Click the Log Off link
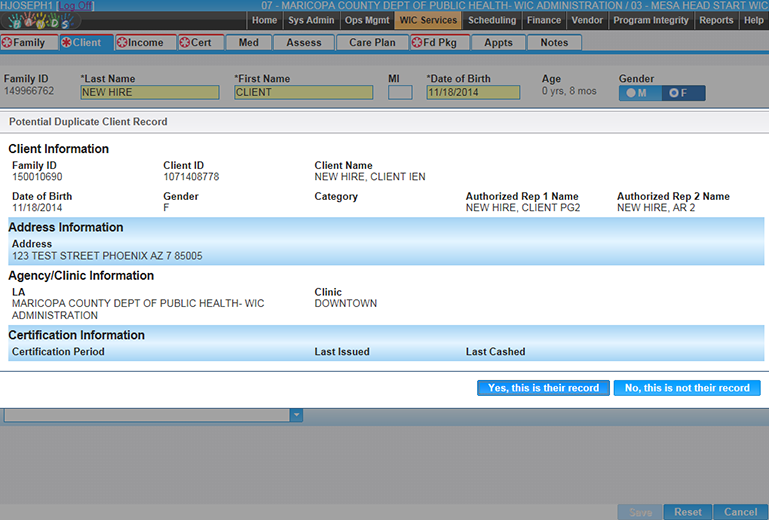Image resolution: width=769 pixels, height=520 pixels. point(77,6)
